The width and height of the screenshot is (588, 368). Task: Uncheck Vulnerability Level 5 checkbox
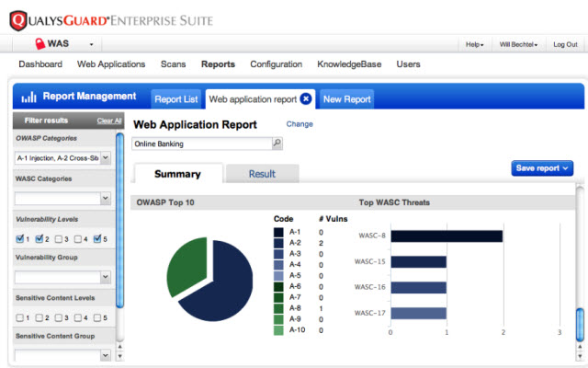97,239
